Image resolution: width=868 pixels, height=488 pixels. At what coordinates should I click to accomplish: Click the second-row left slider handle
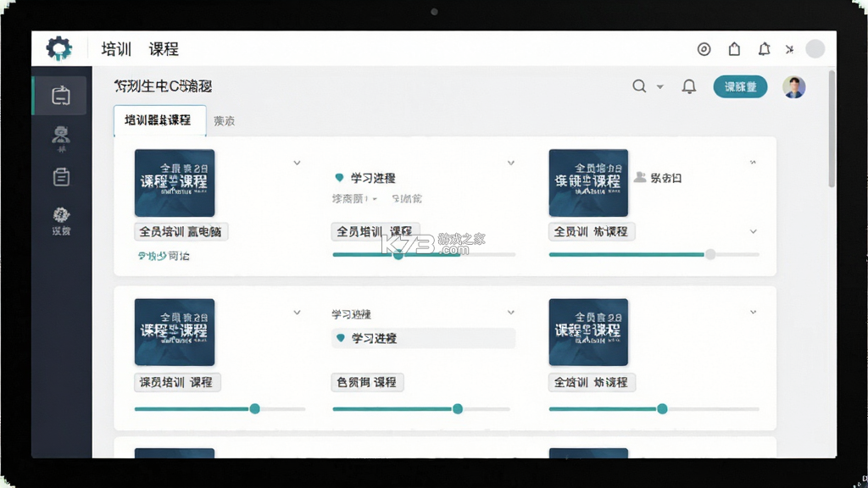[254, 409]
